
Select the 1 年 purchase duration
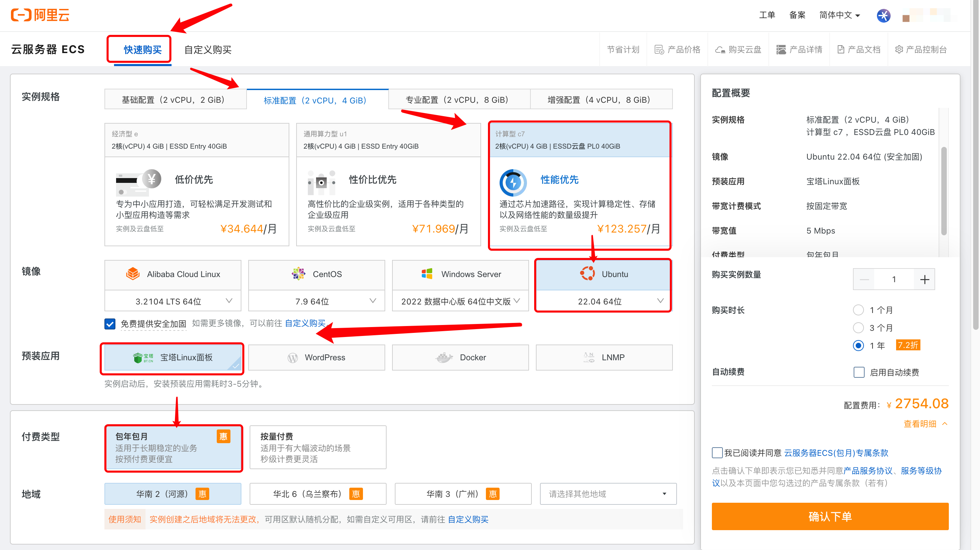pyautogui.click(x=858, y=346)
